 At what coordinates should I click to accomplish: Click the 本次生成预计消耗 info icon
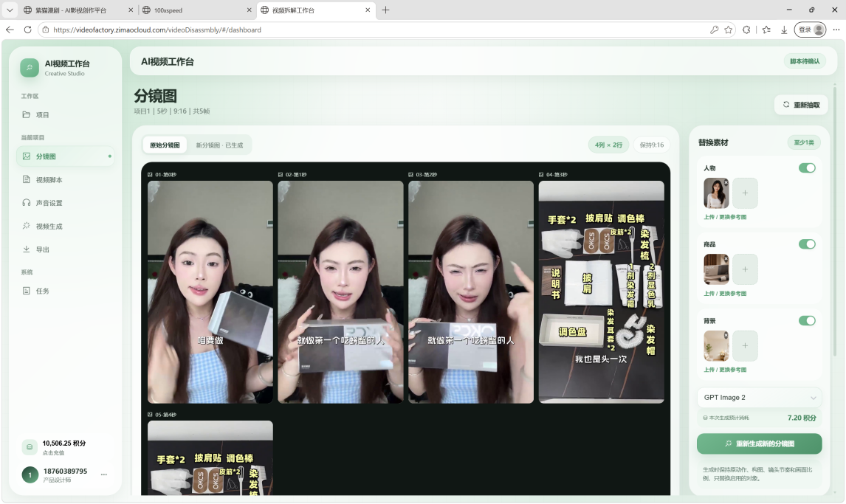(x=705, y=418)
